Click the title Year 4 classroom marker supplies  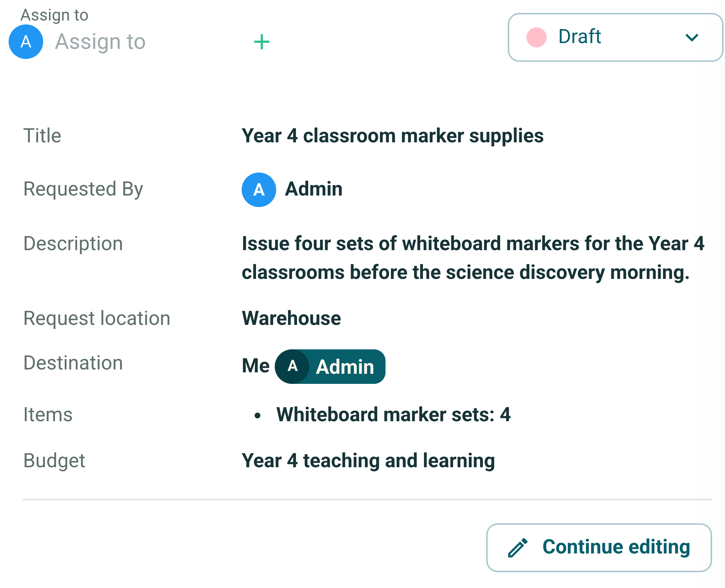pyautogui.click(x=392, y=136)
